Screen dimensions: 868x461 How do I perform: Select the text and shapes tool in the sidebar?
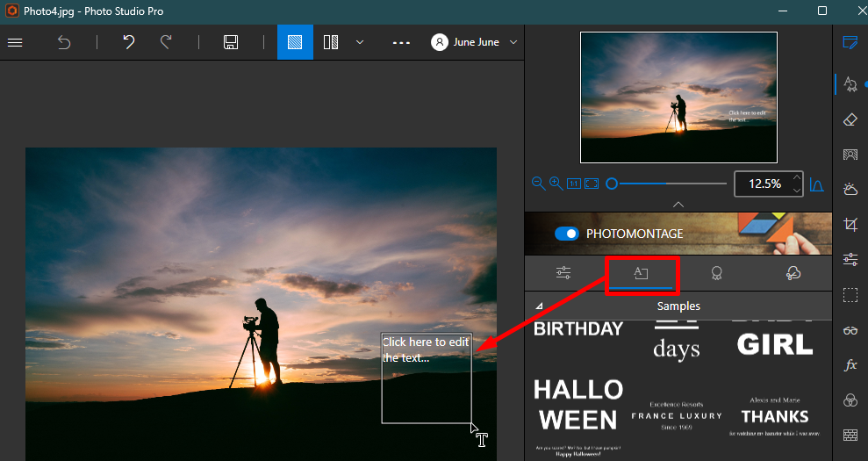click(x=850, y=84)
